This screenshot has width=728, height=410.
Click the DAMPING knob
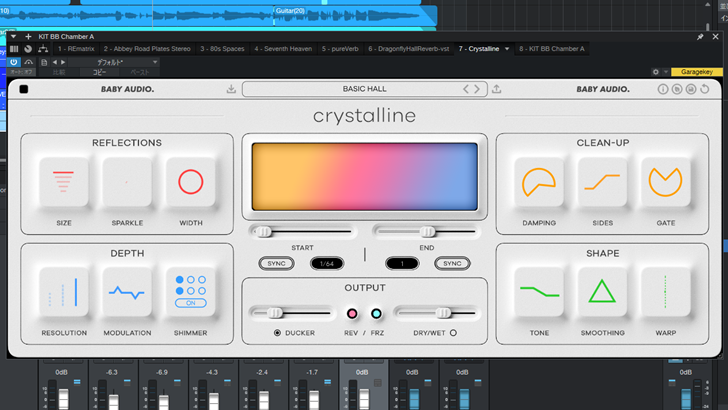(x=539, y=182)
